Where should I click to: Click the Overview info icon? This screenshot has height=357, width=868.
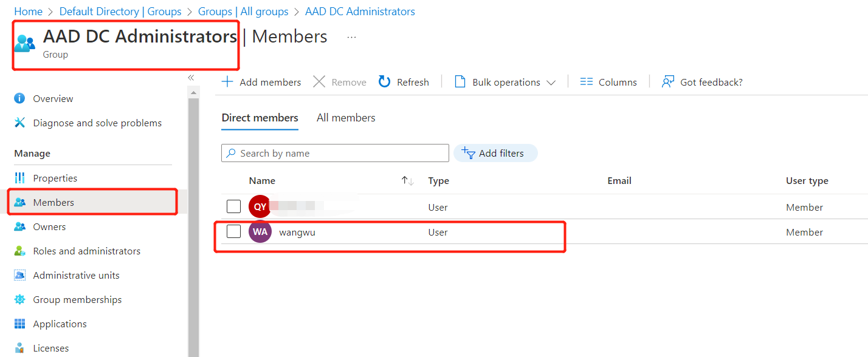coord(20,98)
